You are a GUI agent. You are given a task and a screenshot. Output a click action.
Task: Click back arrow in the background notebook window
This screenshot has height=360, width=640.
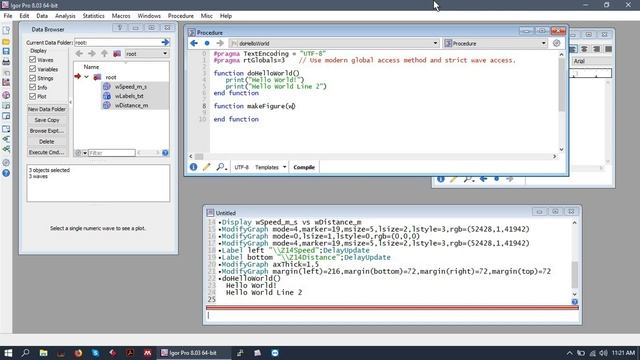(484, 179)
